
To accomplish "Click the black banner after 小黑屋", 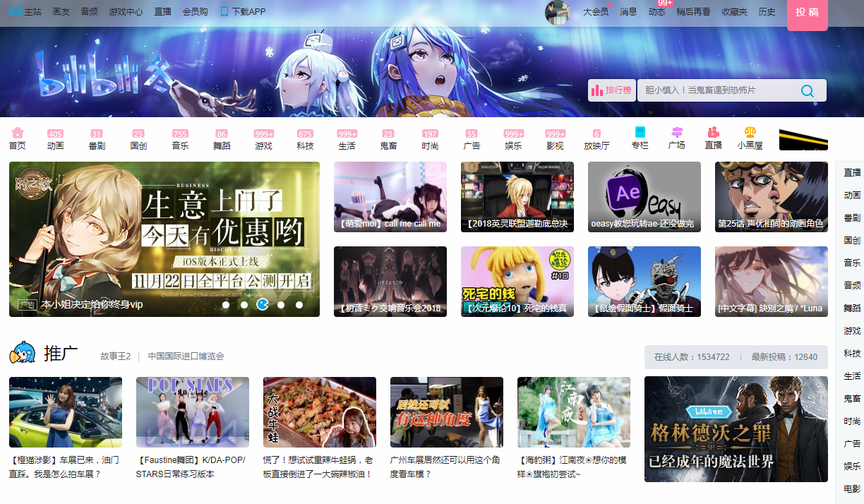I will click(803, 140).
